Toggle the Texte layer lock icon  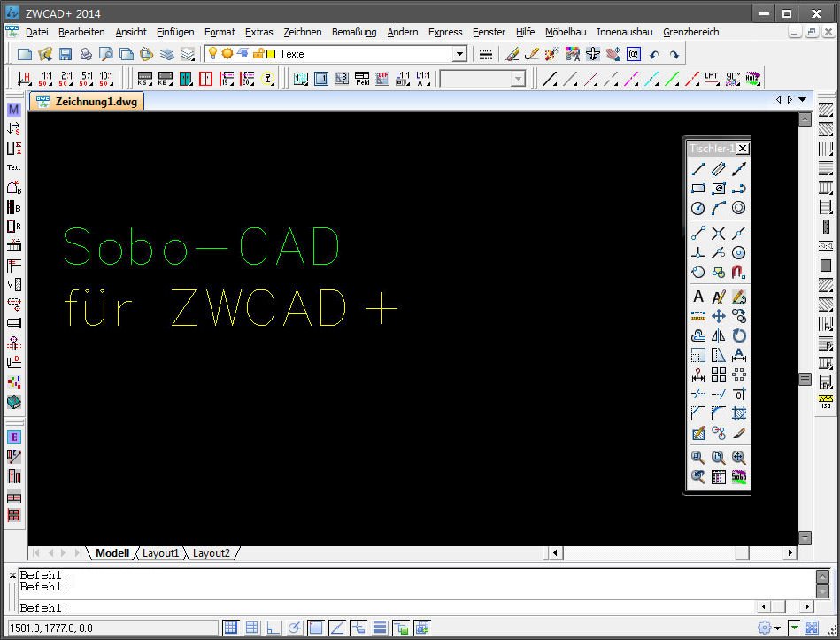click(258, 54)
